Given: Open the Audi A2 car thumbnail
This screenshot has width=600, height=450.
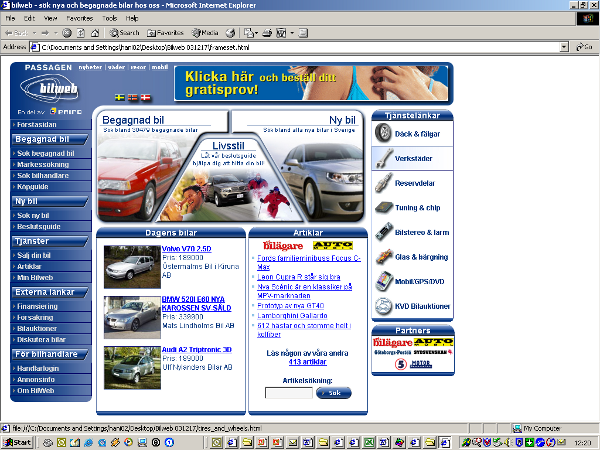Looking at the screenshot, I should (132, 368).
